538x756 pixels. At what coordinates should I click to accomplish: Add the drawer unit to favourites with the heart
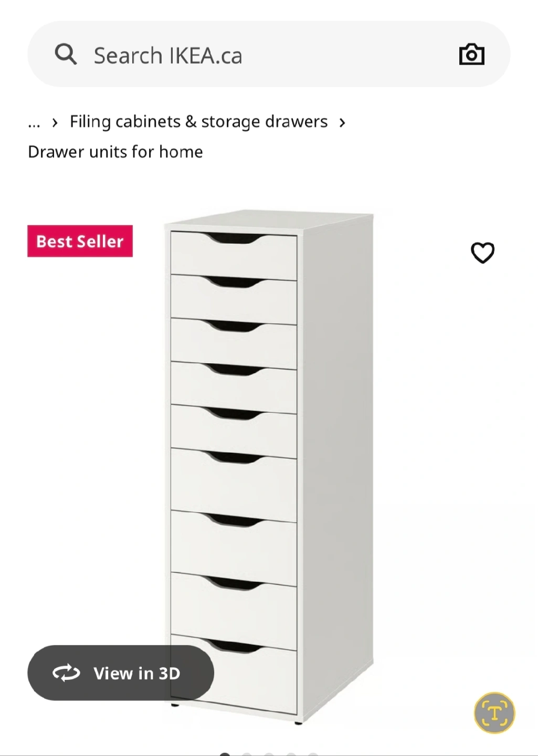(482, 253)
